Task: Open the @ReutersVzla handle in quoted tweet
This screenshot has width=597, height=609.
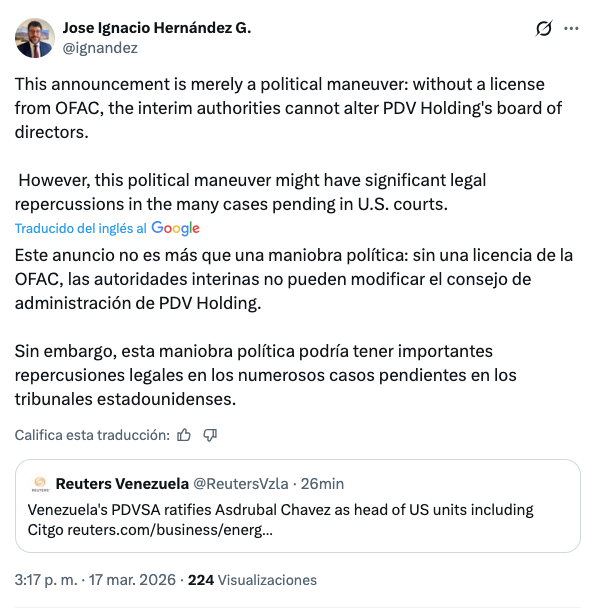Action: [x=241, y=484]
